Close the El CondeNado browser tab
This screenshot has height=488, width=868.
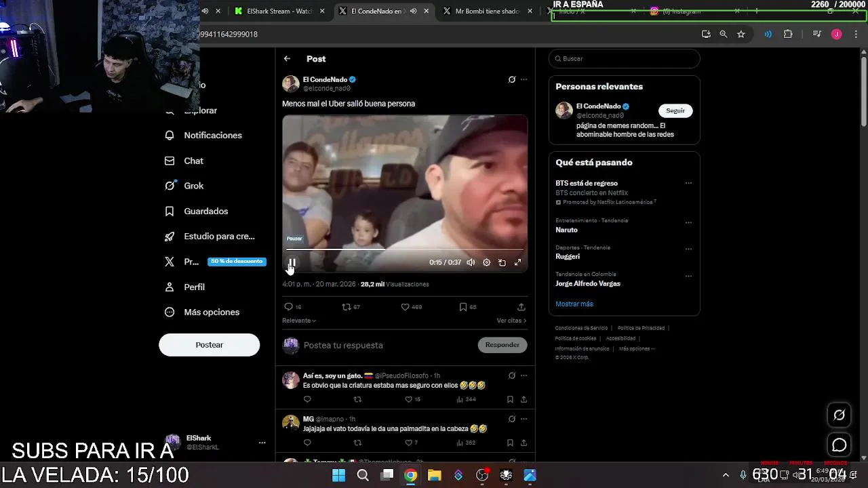(x=427, y=12)
